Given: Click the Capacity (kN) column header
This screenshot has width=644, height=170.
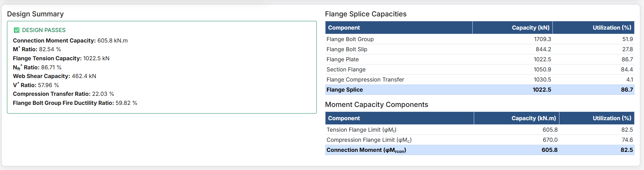Looking at the screenshot, I should [x=531, y=28].
